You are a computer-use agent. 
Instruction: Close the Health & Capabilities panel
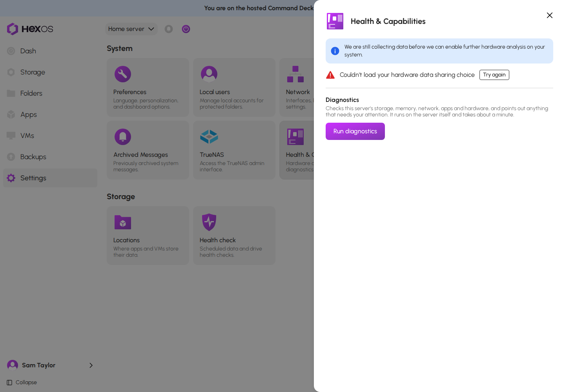click(x=550, y=15)
